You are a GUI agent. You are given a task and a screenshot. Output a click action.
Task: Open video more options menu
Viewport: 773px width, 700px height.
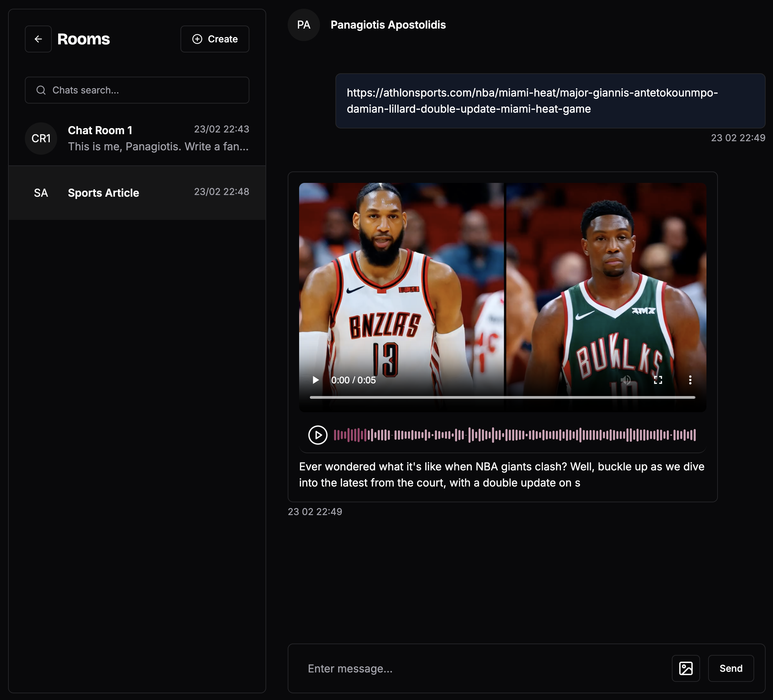690,380
